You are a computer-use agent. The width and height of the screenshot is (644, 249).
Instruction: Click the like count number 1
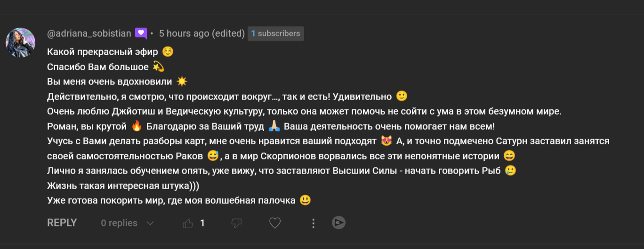coord(202,223)
